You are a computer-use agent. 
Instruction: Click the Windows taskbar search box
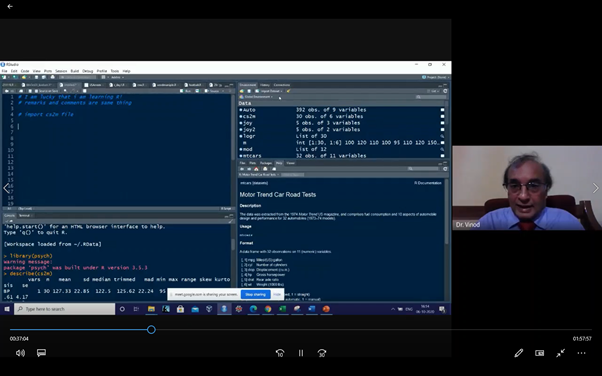click(x=64, y=309)
